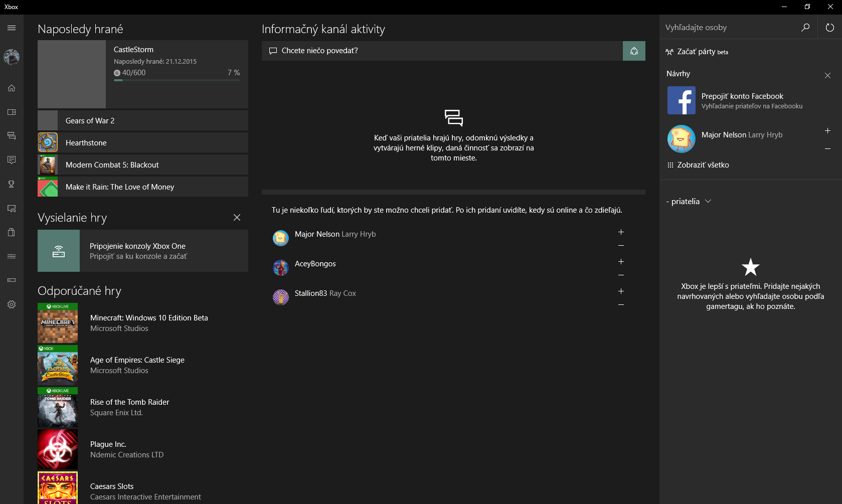This screenshot has width=842, height=504.
Task: Add Major Nelson from feed suggestions
Action: pos(621,232)
